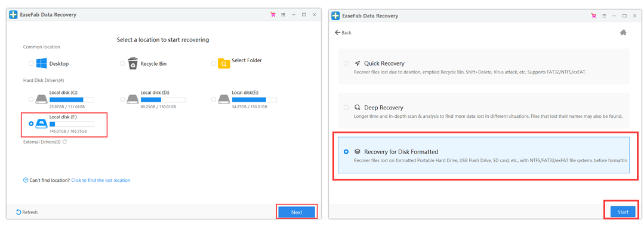Image resolution: width=644 pixels, height=226 pixels.
Task: Click the Desktop Windows icon
Action: coord(42,63)
